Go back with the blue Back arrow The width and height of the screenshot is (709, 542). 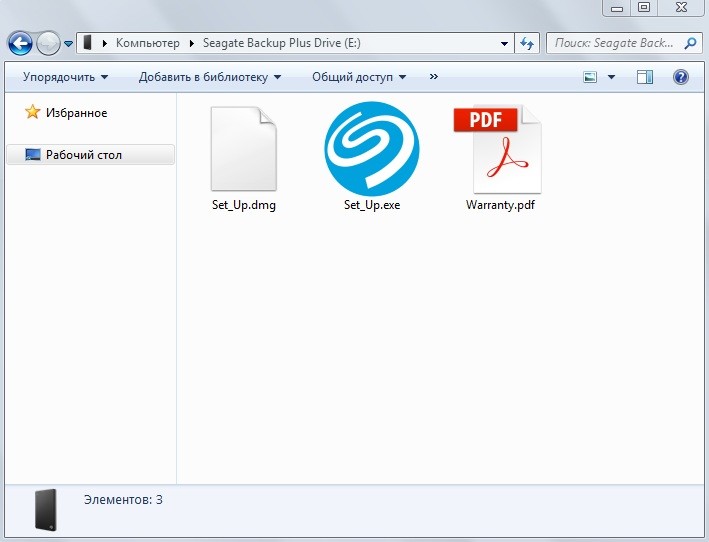(x=20, y=43)
